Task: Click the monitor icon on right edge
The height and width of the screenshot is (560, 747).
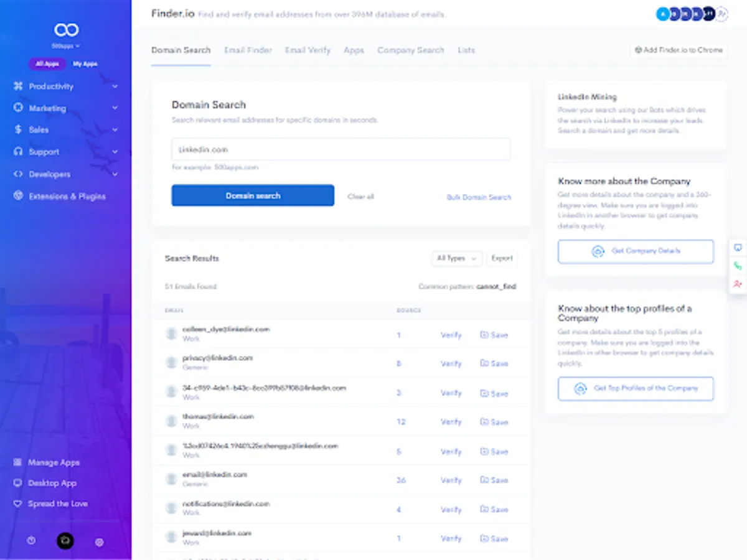Action: (x=738, y=248)
